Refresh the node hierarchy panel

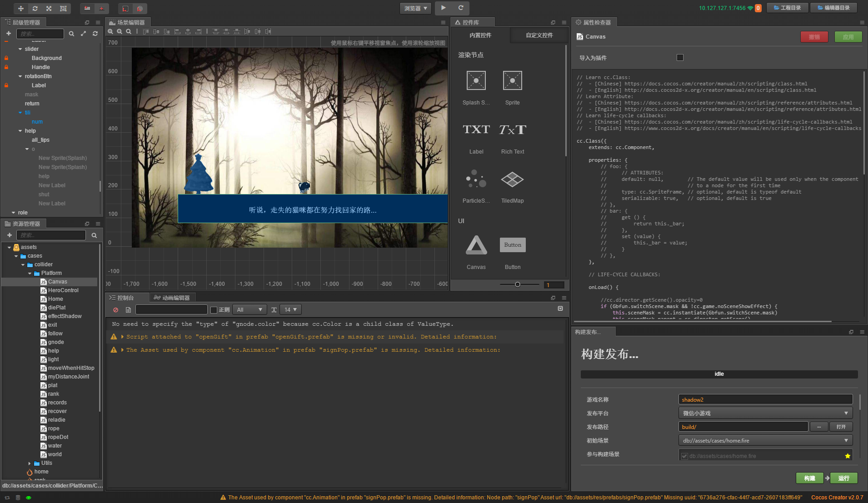95,34
